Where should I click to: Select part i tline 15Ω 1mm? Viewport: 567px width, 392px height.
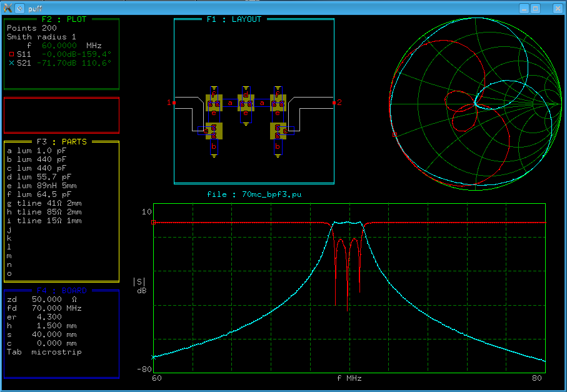tap(44, 221)
